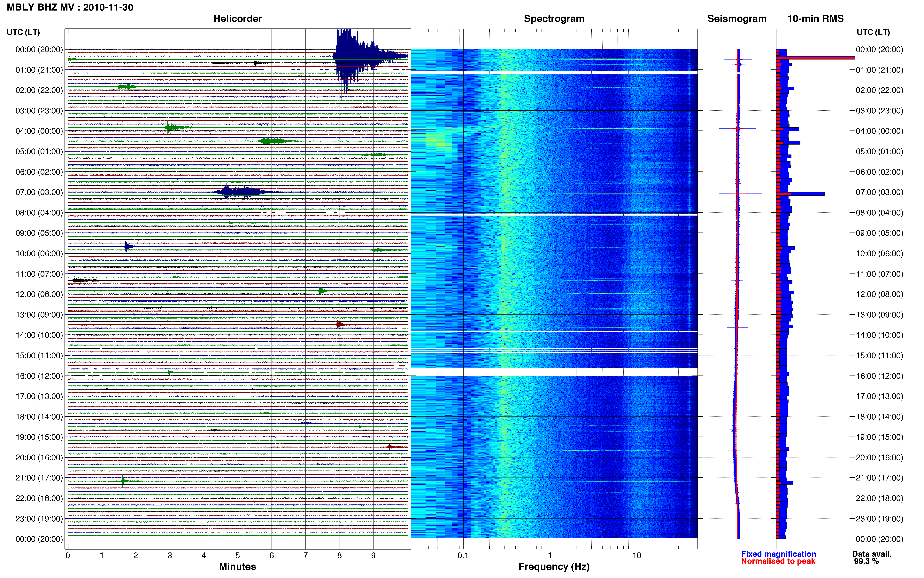The image size is (924, 578).
Task: Click the '9' tick on the Minutes axis
Action: point(373,555)
